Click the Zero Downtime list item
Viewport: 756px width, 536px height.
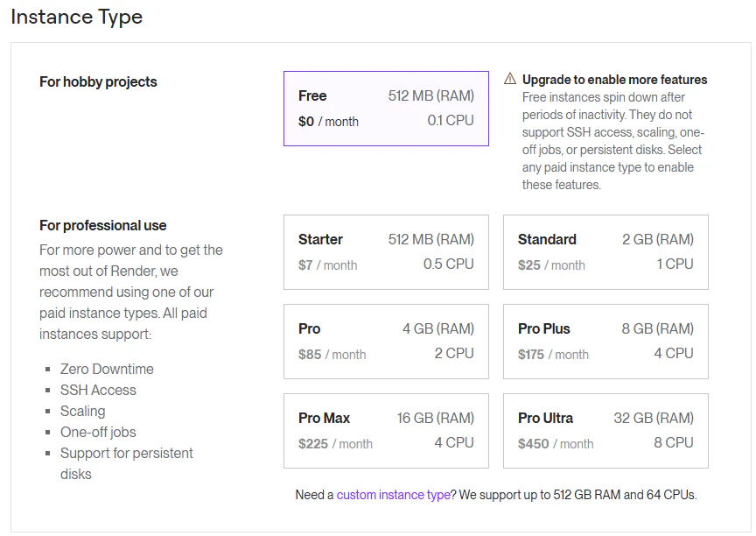[107, 369]
